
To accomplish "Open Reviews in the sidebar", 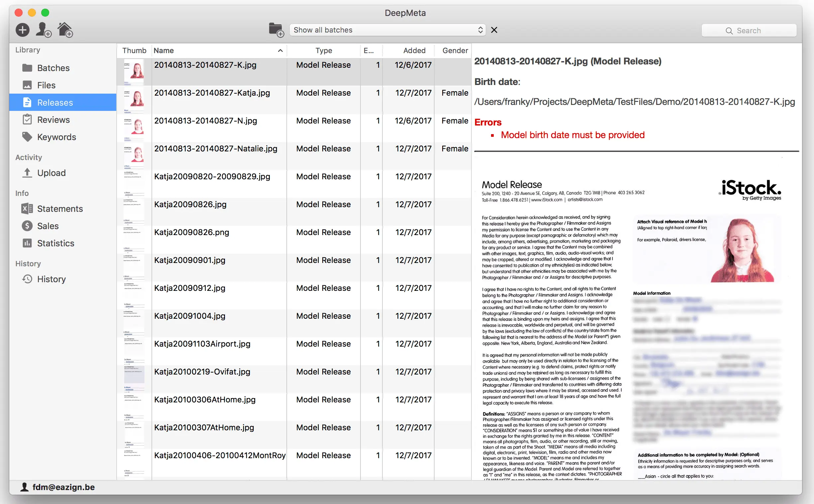I will (x=63, y=120).
